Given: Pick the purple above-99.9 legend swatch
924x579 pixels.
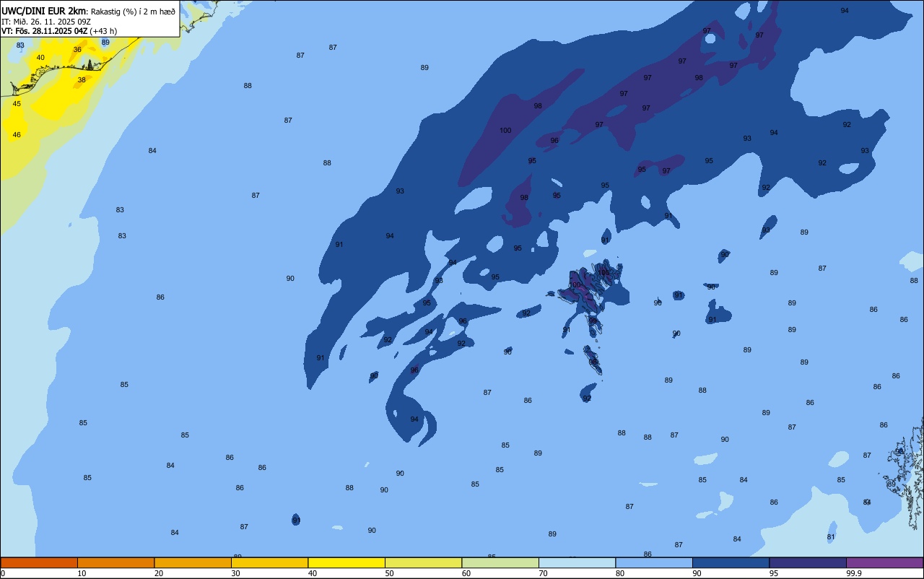Looking at the screenshot, I should click(x=884, y=562).
